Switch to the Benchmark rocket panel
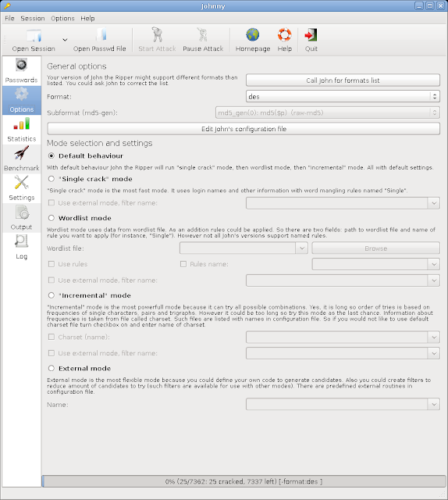Viewport: 448px width, 500px height. tap(21, 159)
